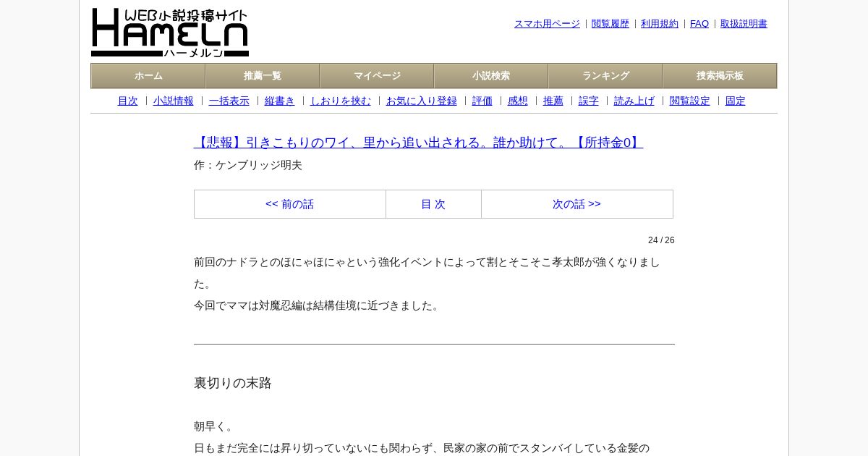Viewport: 868px width, 456px height.
Task: Open the 誤字 report link
Action: [589, 101]
